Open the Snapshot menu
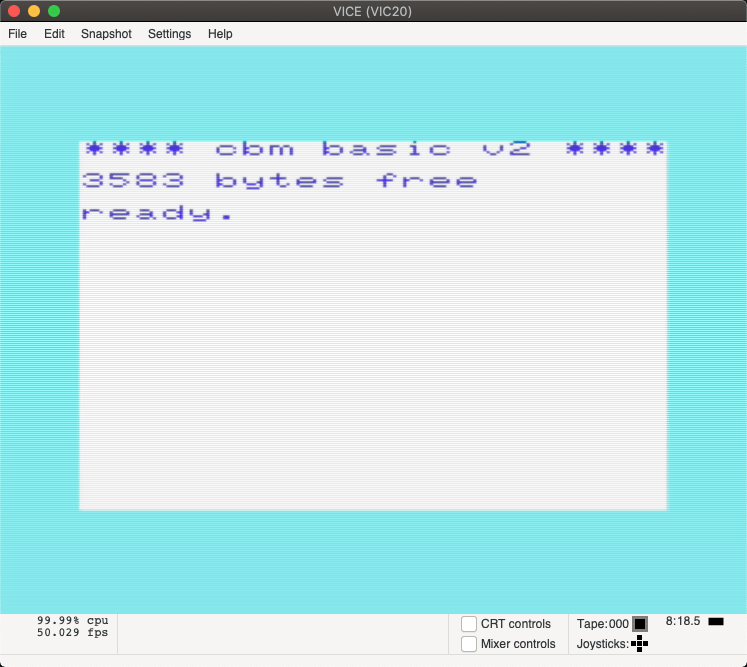 coord(106,34)
